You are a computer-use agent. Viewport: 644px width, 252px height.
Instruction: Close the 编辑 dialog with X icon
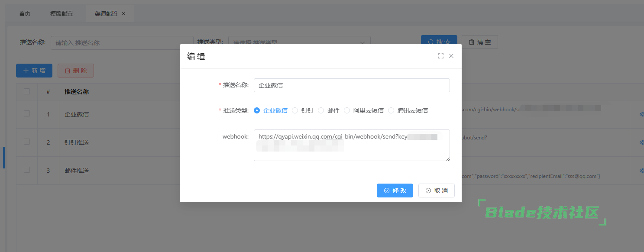pos(451,56)
